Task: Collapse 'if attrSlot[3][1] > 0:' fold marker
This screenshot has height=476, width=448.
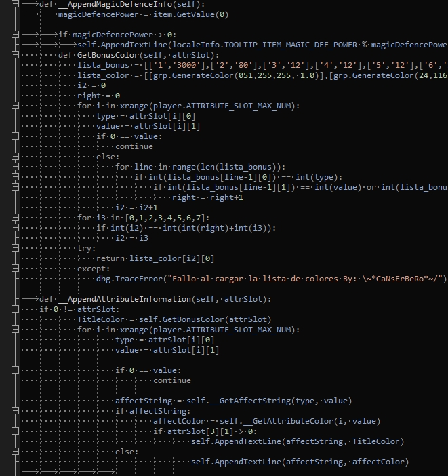Action: 15,431
